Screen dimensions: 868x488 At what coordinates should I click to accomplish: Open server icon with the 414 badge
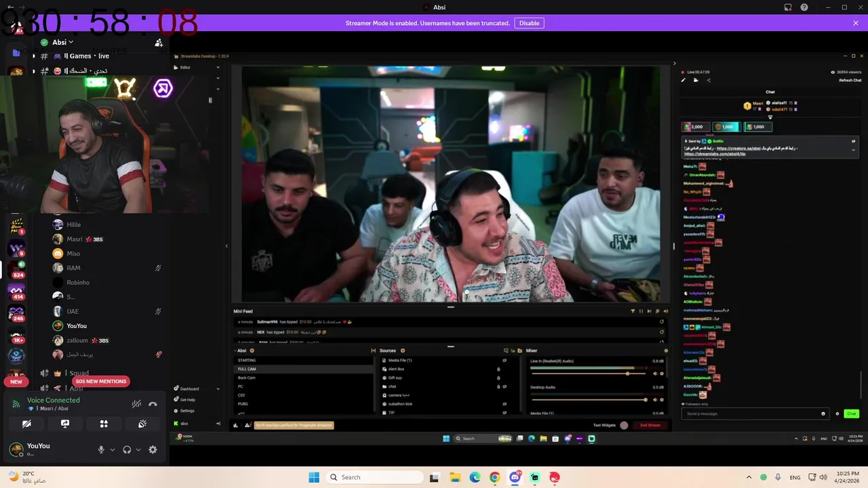(16, 291)
